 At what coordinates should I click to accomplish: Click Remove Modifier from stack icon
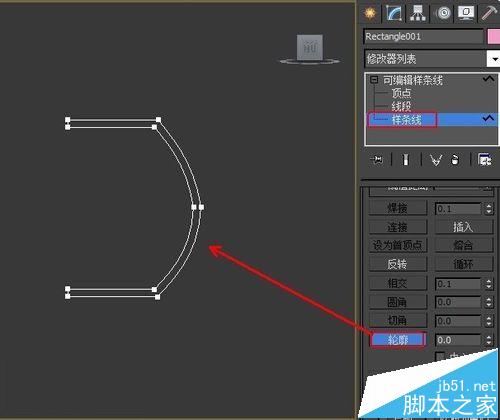coord(455,160)
